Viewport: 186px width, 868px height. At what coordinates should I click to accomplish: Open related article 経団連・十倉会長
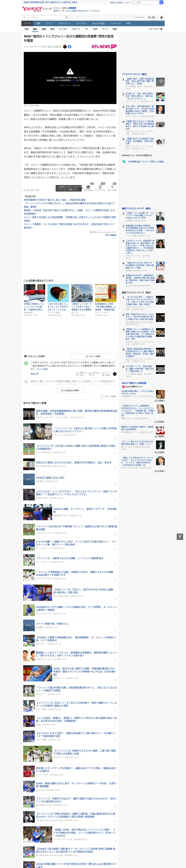69,212
